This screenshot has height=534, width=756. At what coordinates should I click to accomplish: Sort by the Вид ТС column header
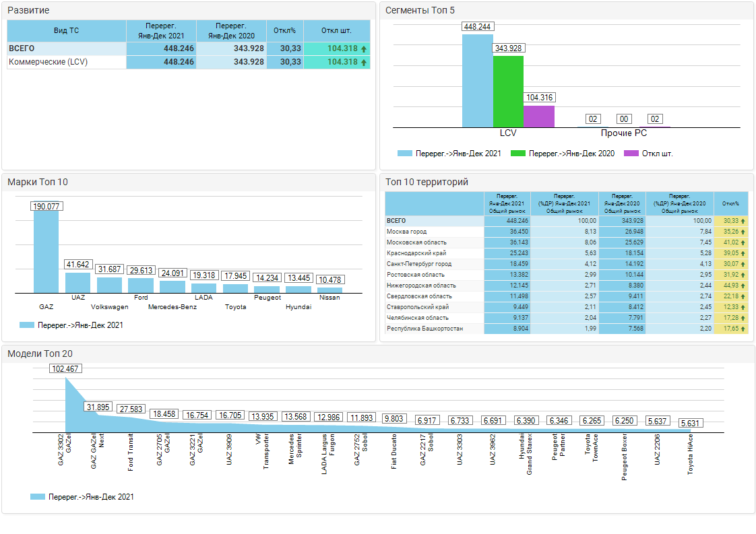66,31
